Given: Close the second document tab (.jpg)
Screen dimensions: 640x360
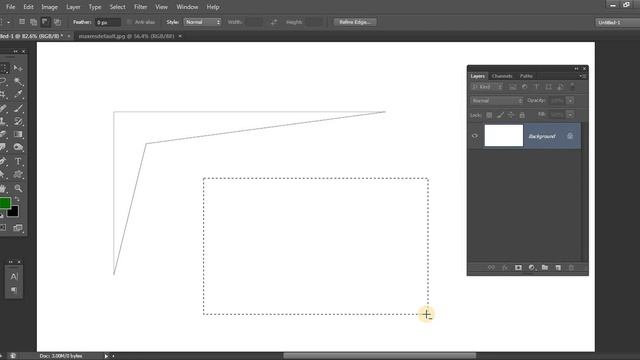Looking at the screenshot, I should [180, 36].
